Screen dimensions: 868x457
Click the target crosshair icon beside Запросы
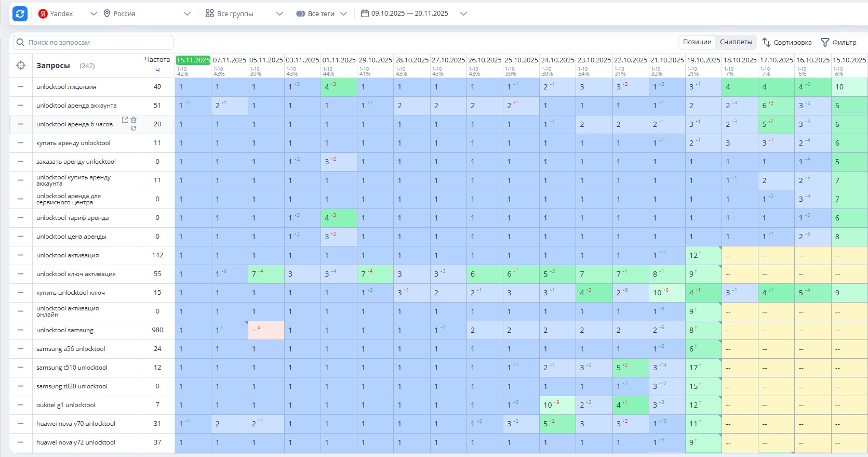pyautogui.click(x=21, y=66)
